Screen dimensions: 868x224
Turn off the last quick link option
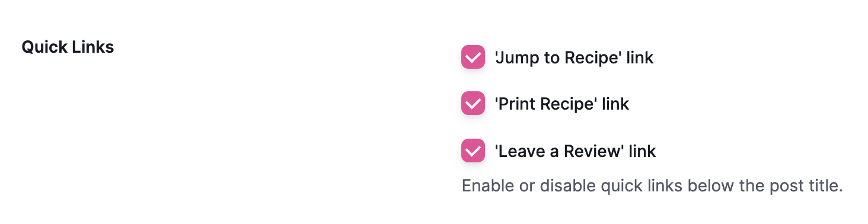click(473, 151)
